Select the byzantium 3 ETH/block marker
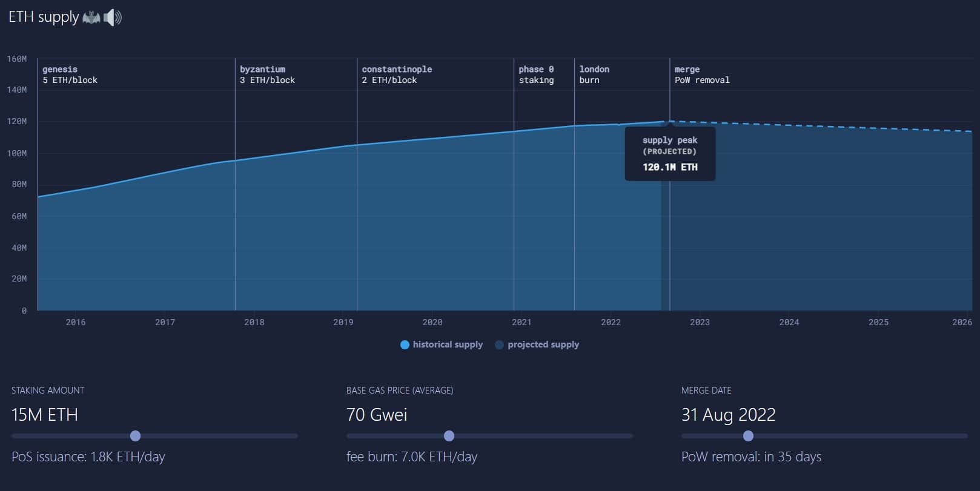Image resolution: width=980 pixels, height=491 pixels. coord(267,74)
